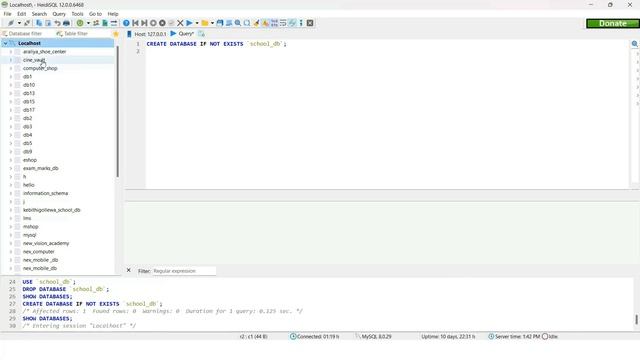
Task: Switch to the Query* tab
Action: 182,34
